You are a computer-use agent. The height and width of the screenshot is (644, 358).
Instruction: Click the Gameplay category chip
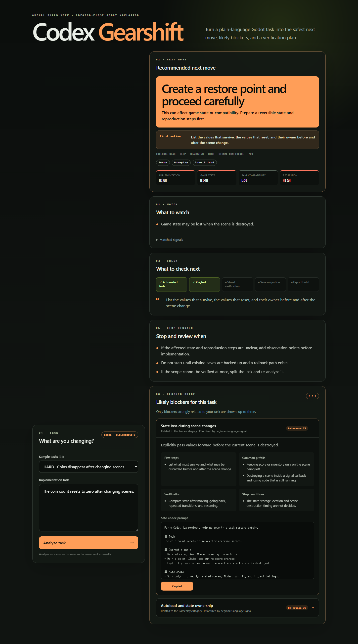[x=181, y=163]
